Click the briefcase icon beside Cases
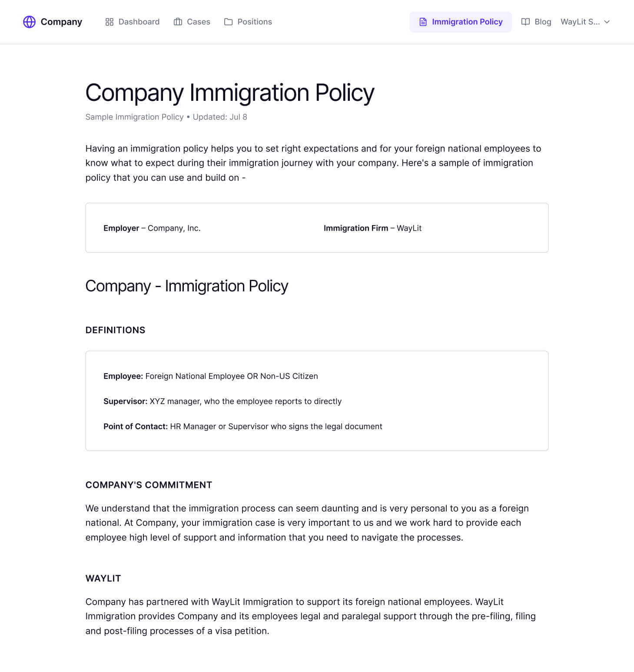This screenshot has width=634, height=672. pos(177,22)
